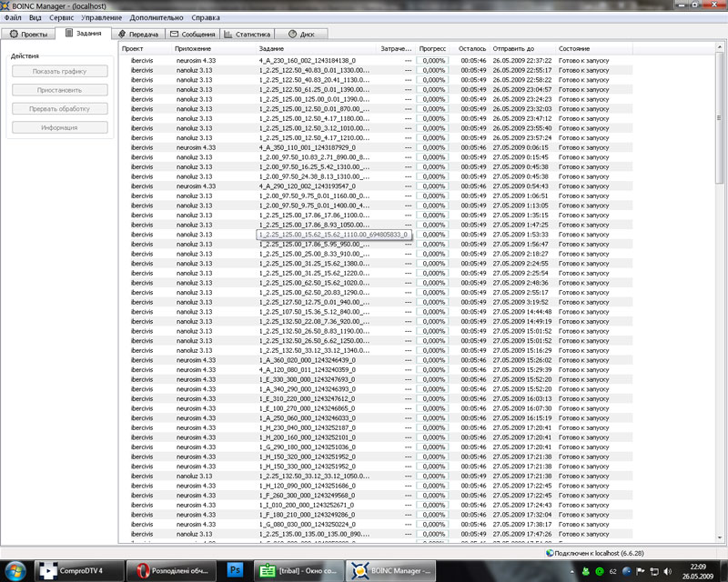Click the Информация button
Image resolution: width=728 pixels, height=582 pixels.
(x=60, y=127)
